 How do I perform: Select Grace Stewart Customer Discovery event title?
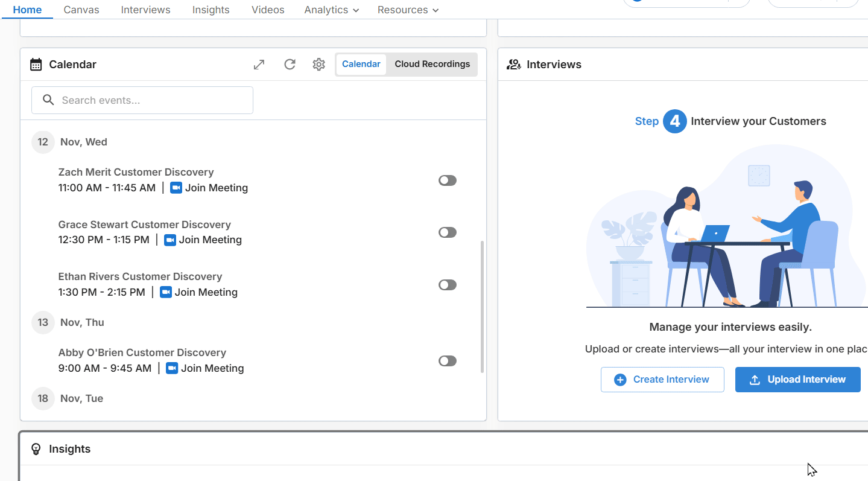coord(145,225)
